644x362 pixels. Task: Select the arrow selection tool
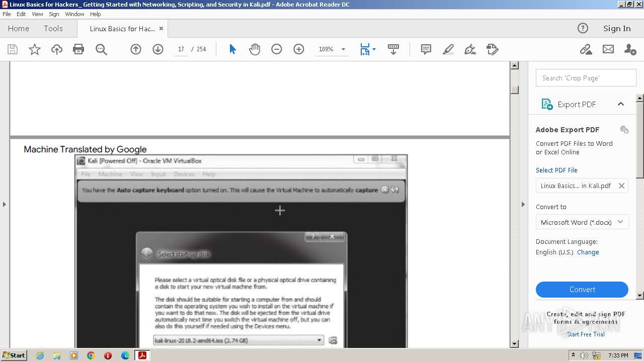click(232, 49)
